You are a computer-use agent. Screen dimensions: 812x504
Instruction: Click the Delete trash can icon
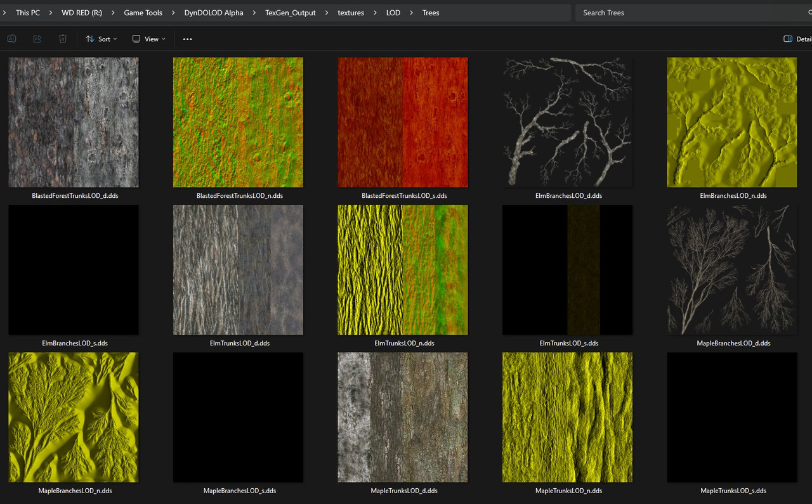(63, 39)
